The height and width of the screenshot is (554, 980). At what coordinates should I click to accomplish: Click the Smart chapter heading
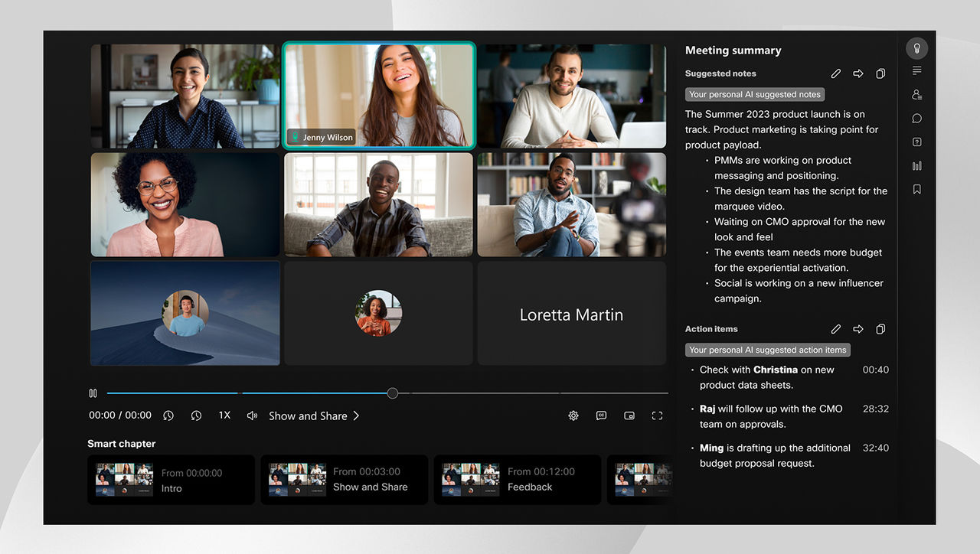(121, 444)
